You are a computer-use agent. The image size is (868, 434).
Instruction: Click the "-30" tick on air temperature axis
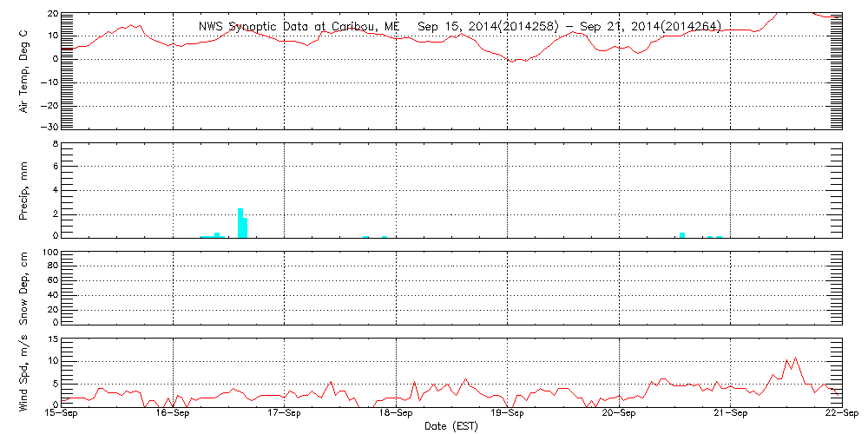click(47, 128)
